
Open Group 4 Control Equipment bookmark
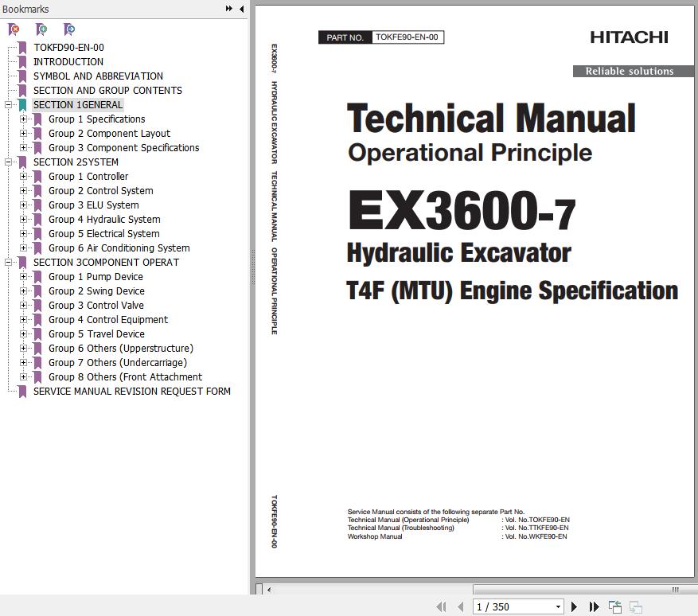[108, 320]
